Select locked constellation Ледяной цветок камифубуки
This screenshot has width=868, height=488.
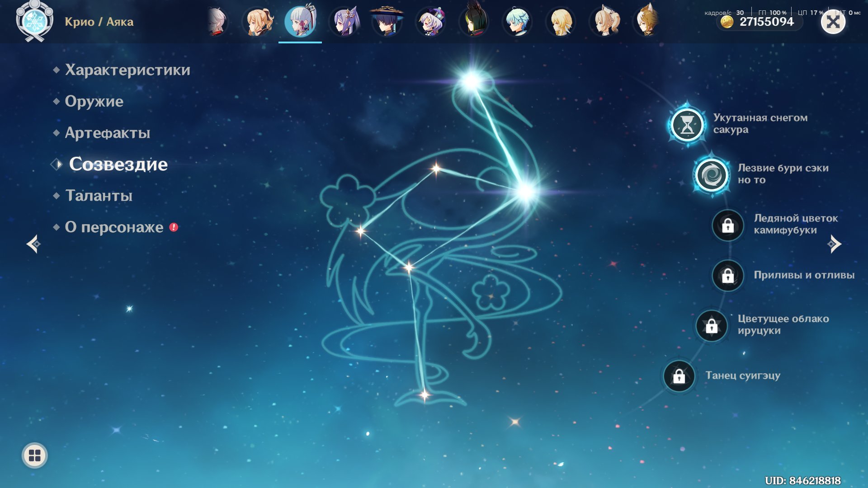[x=728, y=225]
